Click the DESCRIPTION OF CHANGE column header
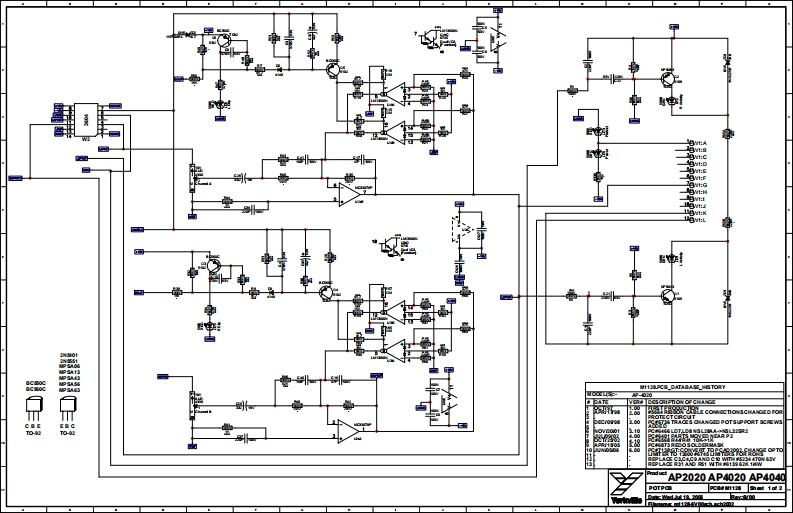This screenshot has height=513, width=793. point(682,401)
